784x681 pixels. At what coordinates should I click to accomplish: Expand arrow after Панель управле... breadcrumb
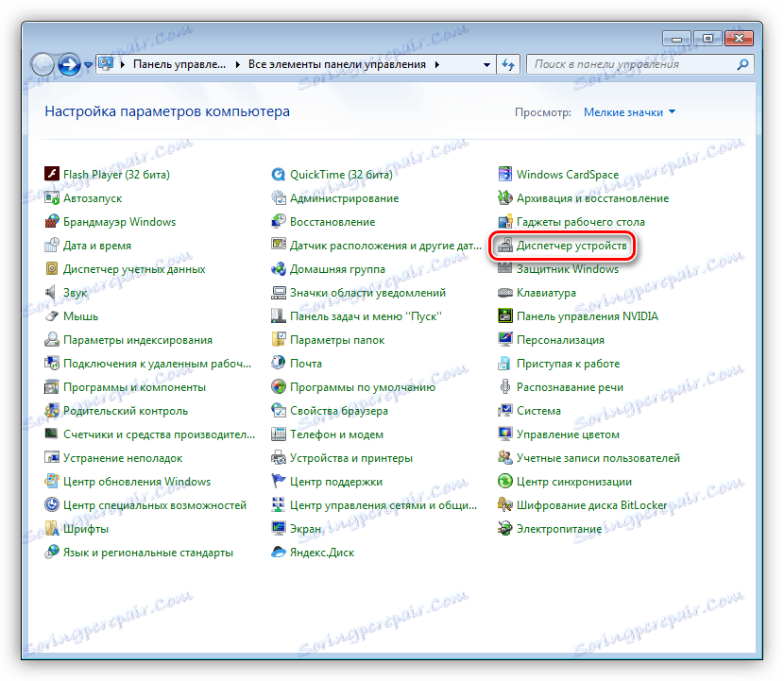[x=237, y=64]
